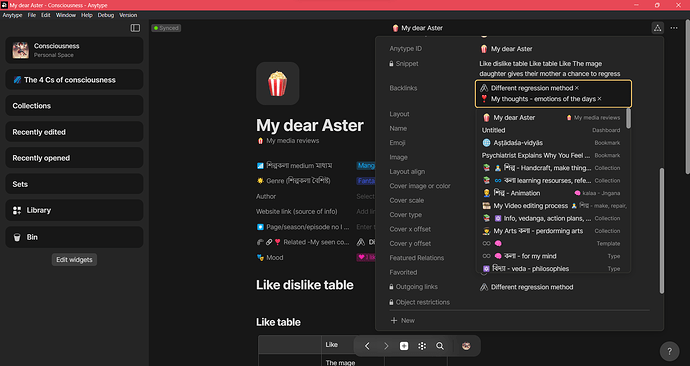Screen dimensions: 690x366
Task: Click the 'Like dislike table' heading
Action: tap(305, 285)
